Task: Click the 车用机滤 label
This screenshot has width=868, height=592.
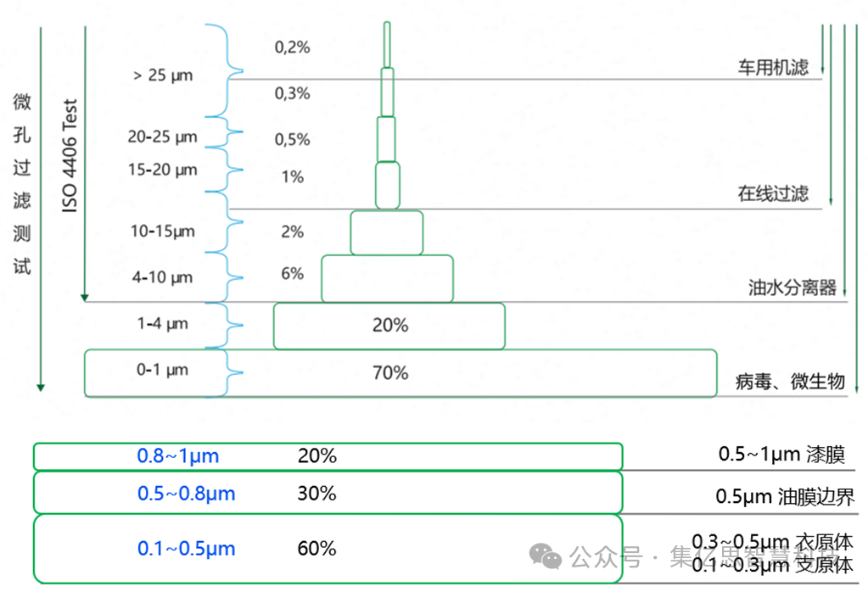Action: (x=773, y=67)
